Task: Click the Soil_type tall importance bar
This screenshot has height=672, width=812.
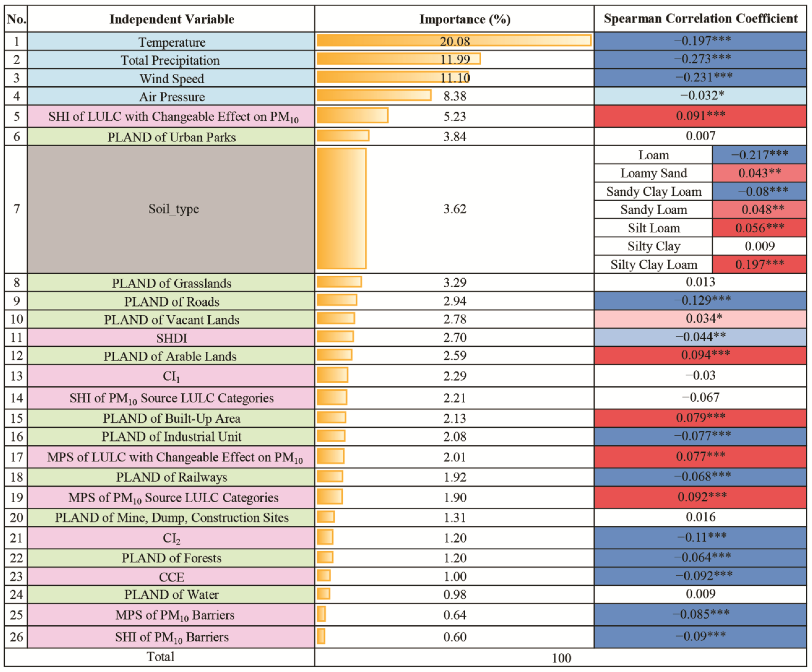Action: [x=341, y=208]
